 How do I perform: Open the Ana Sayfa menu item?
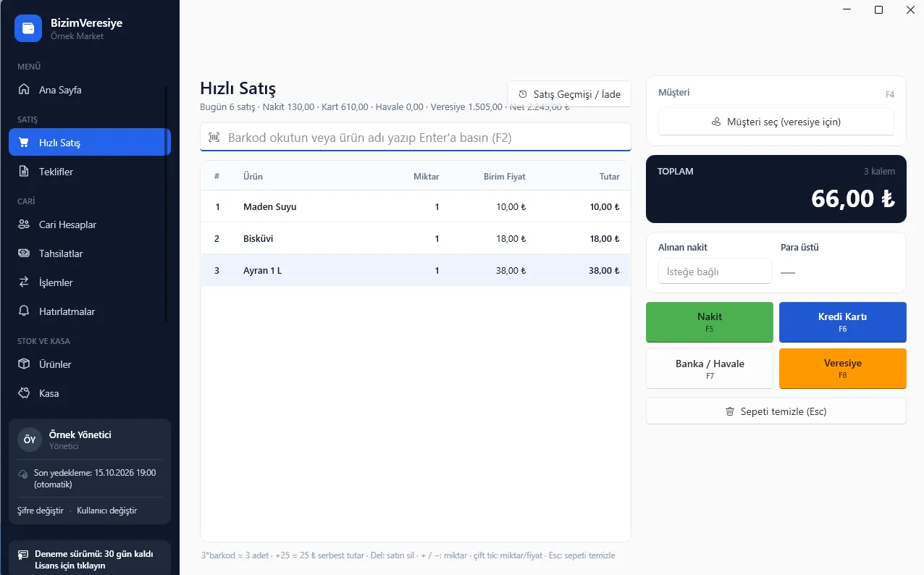90,90
